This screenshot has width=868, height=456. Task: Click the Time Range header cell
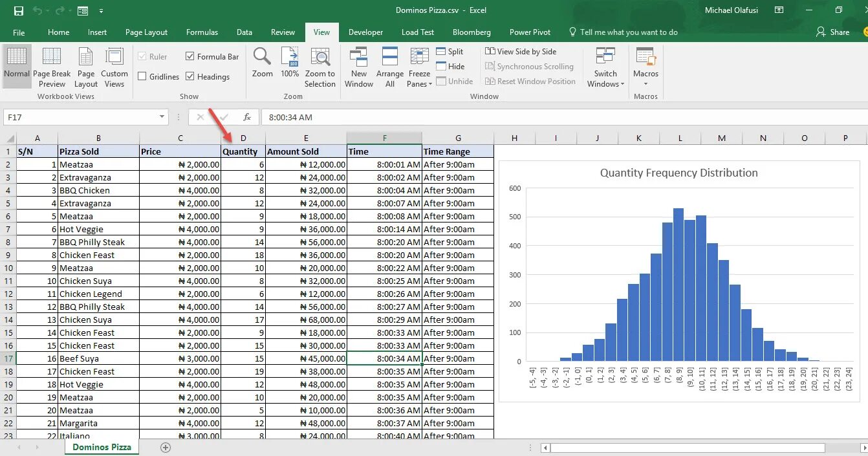coord(458,151)
